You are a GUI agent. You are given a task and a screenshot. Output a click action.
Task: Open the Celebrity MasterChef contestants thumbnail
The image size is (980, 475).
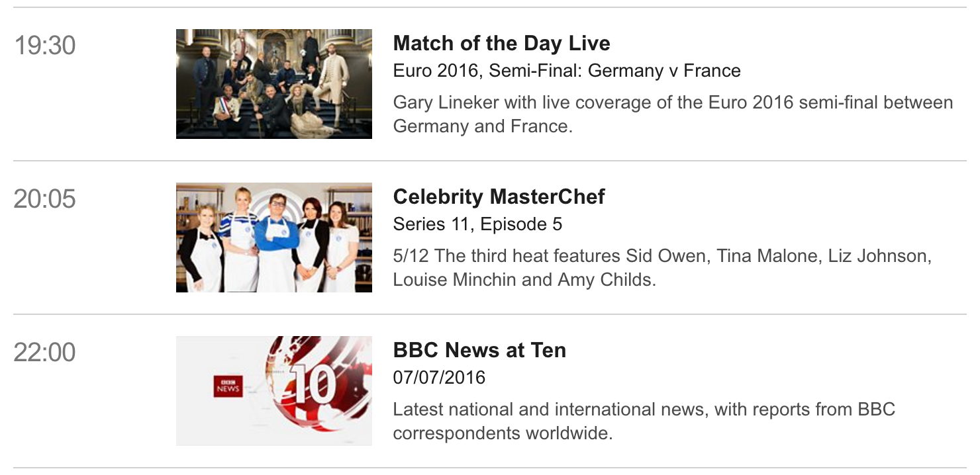coord(273,237)
